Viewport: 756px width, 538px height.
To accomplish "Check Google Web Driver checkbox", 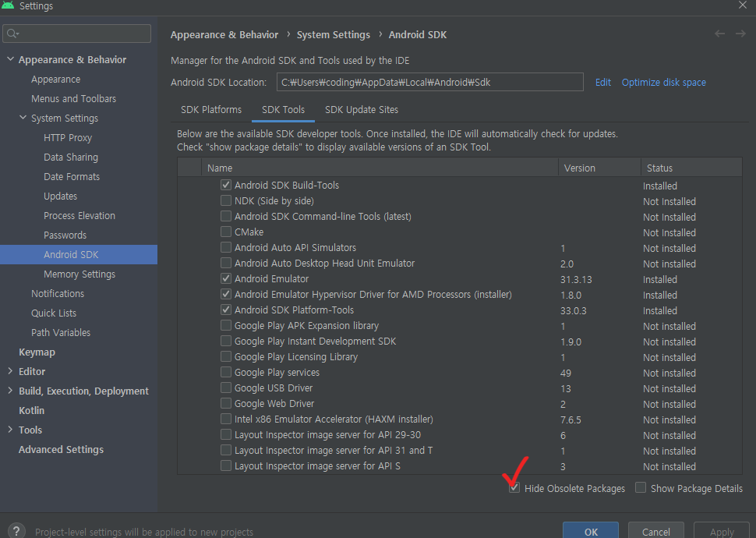I will tap(226, 403).
